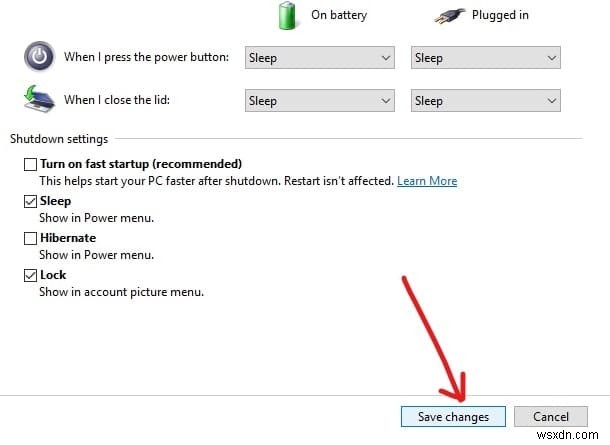610x445 pixels.
Task: Open the Learn More link
Action: coord(427,181)
